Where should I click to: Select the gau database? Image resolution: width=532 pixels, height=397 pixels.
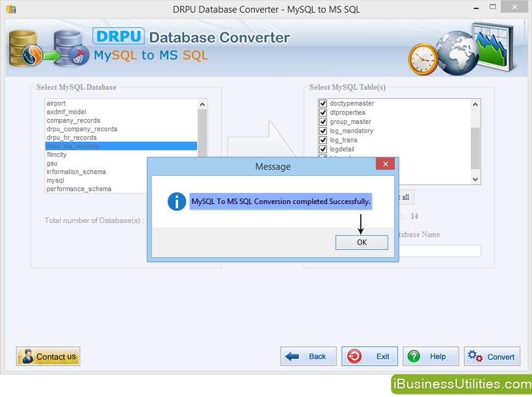pos(97,163)
